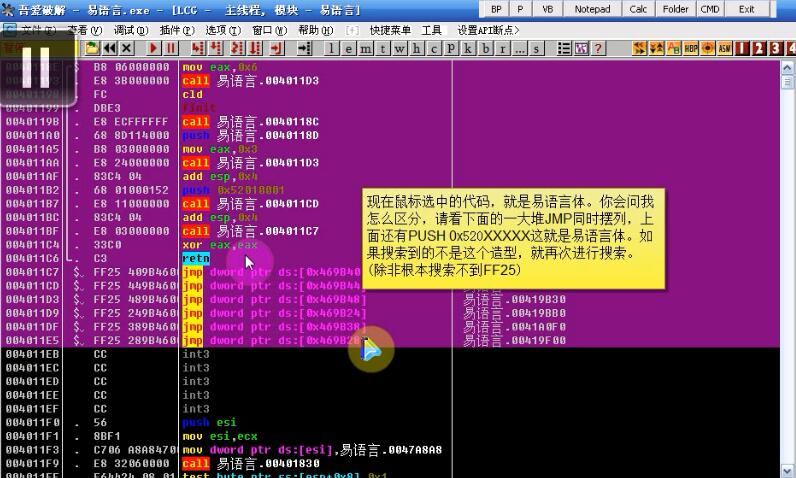Click the red question mark help icon
The height and width of the screenshot is (478, 796).
pyautogui.click(x=599, y=48)
